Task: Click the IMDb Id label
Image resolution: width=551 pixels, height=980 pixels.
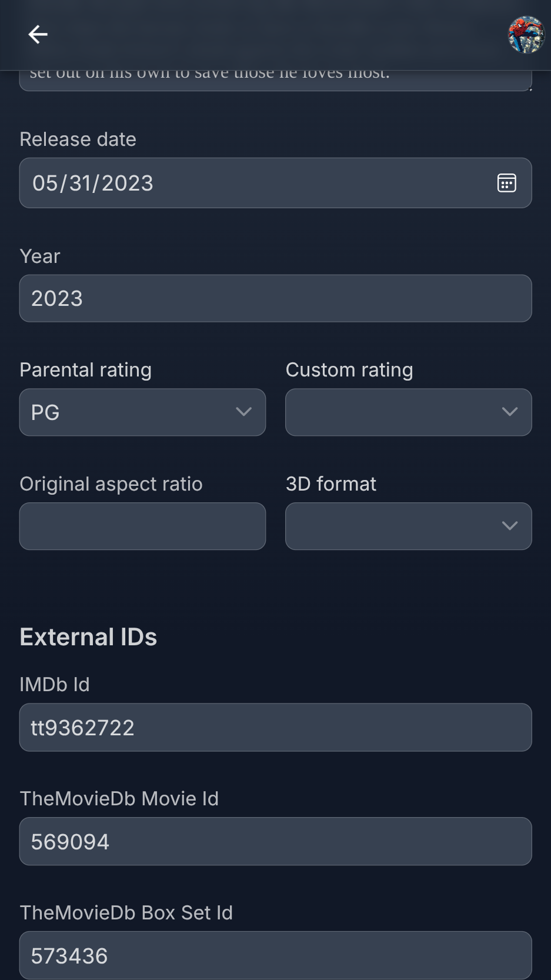Action: point(55,685)
